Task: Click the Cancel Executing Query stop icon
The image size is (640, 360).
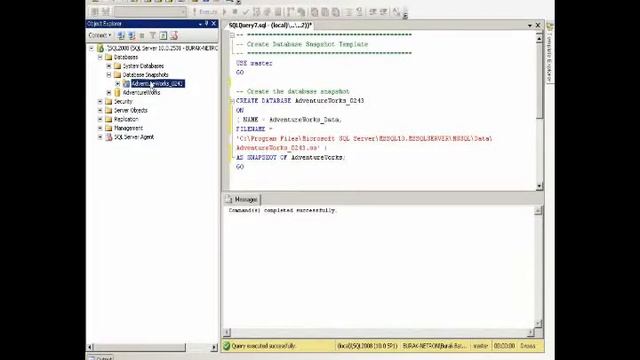Action: (x=235, y=12)
